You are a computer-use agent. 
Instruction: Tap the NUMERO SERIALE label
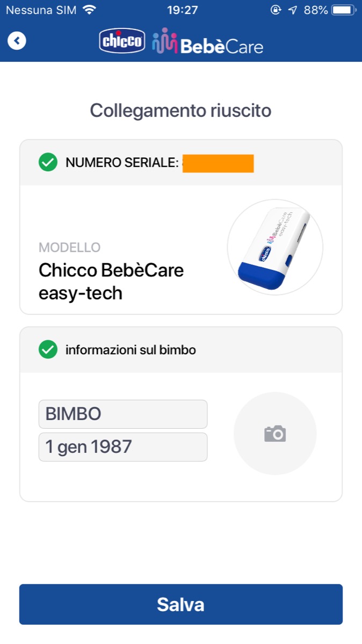[121, 163]
